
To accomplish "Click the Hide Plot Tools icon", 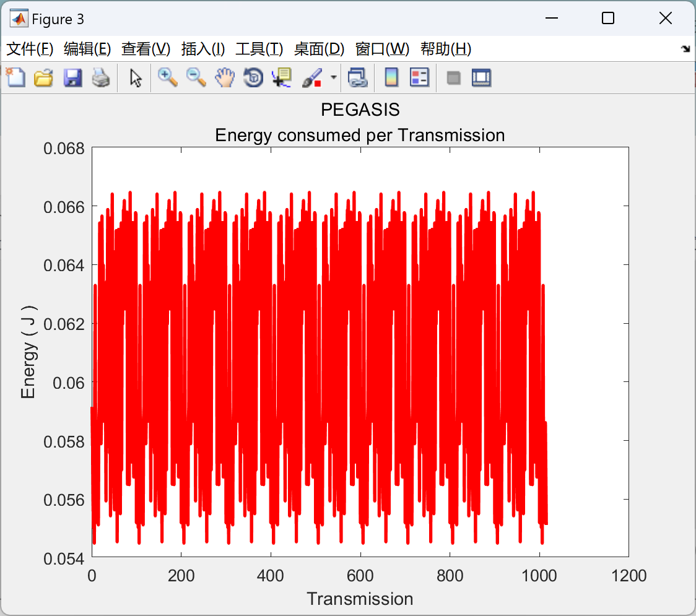I will (x=453, y=78).
